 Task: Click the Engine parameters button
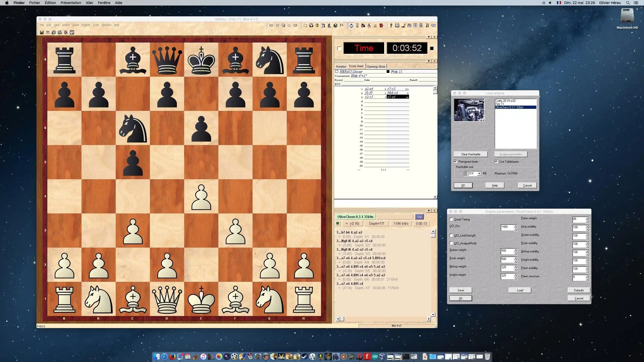click(510, 154)
